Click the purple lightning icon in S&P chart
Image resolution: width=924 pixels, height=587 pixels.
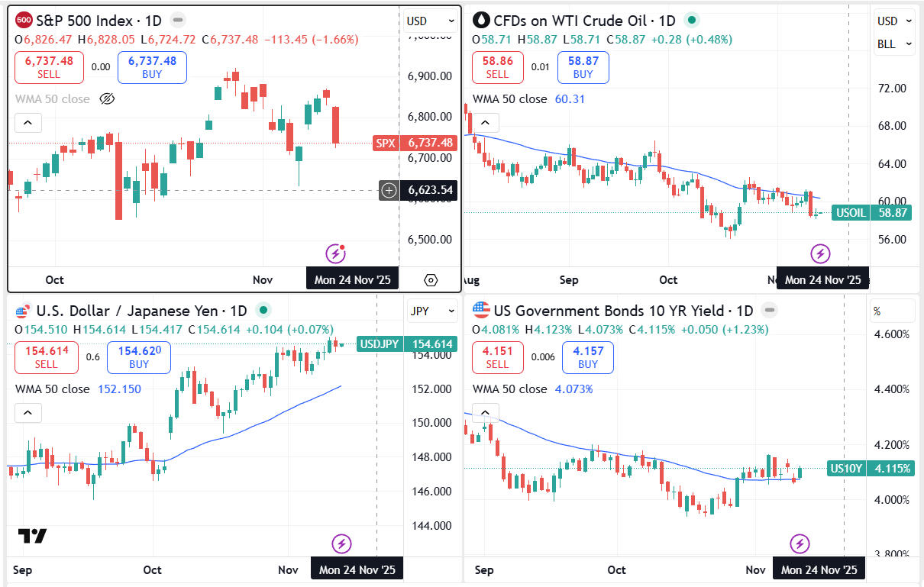(335, 253)
